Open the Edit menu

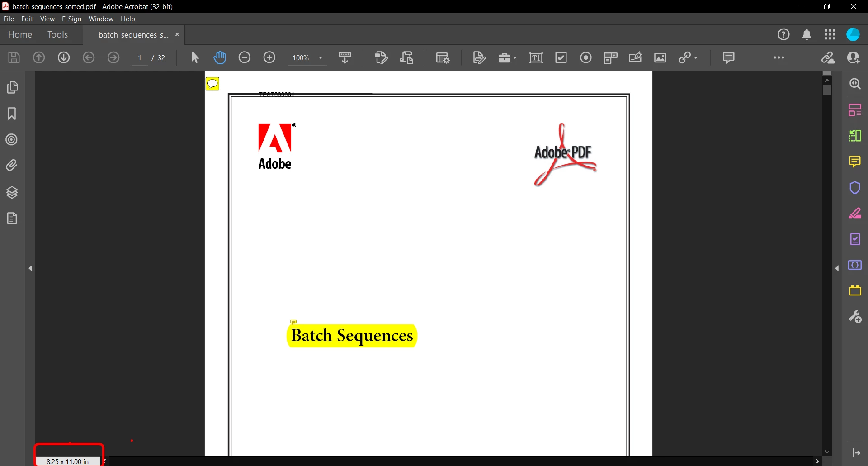[27, 19]
